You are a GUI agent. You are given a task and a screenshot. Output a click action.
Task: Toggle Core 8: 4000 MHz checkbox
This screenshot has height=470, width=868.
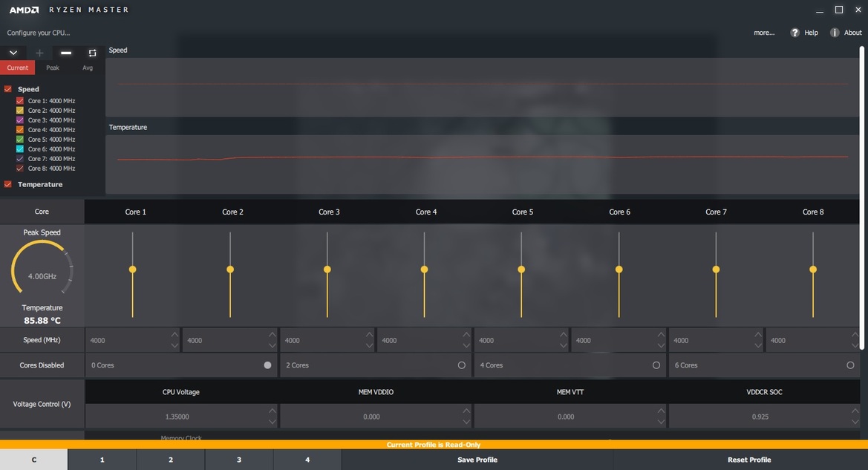click(x=20, y=168)
